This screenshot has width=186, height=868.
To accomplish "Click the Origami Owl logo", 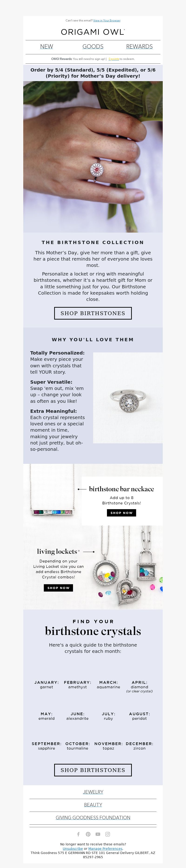I will [93, 32].
